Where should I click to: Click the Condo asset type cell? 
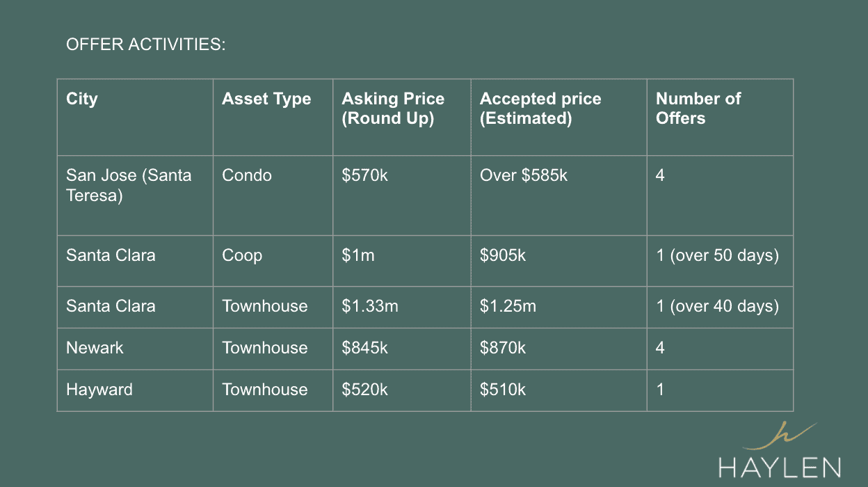[273, 195]
